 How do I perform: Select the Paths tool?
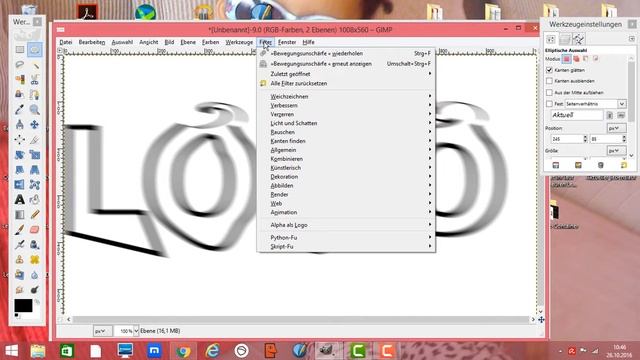pyautogui.click(x=35, y=95)
